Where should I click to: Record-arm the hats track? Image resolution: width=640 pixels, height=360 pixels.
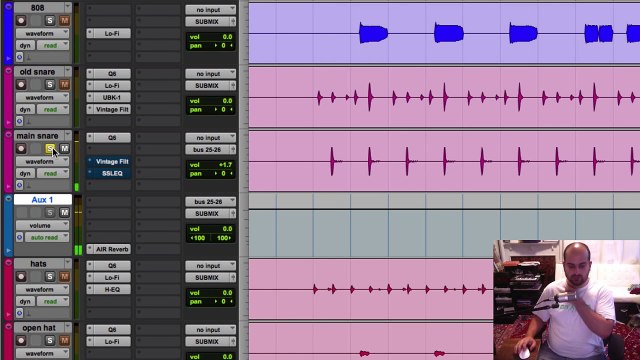(x=21, y=277)
